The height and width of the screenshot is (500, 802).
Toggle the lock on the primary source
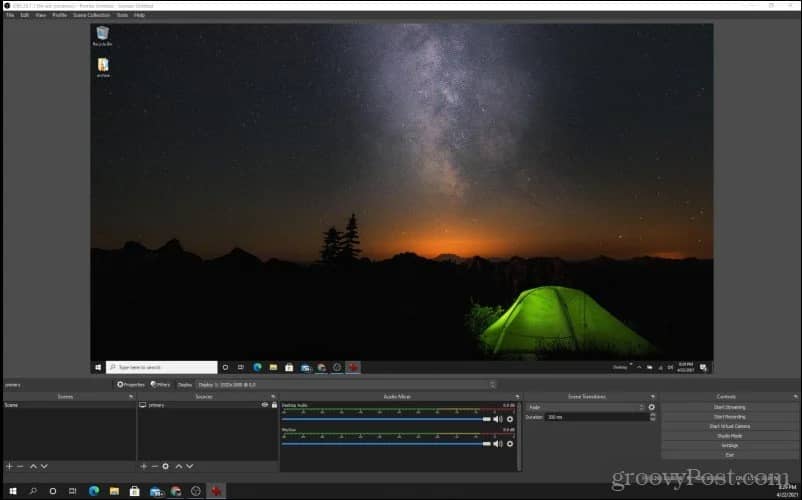point(274,405)
